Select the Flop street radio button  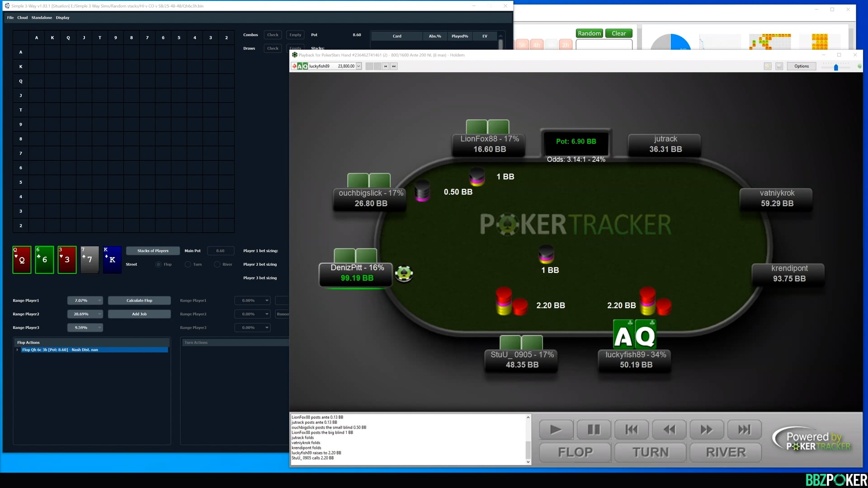click(158, 264)
